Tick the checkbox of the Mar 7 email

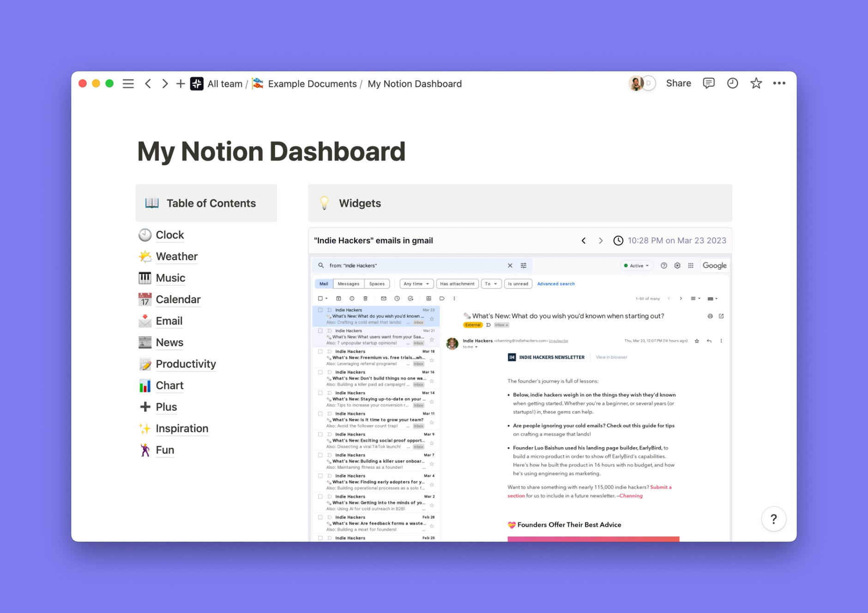320,455
